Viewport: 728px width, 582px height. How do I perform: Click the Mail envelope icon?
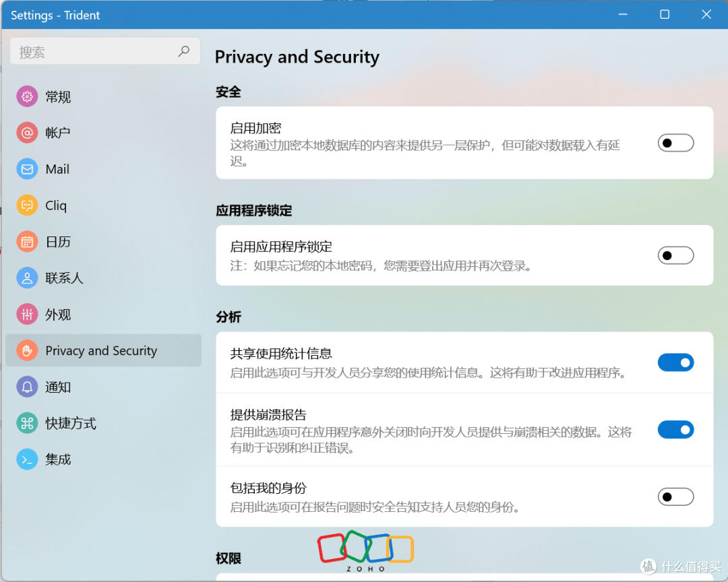click(27, 169)
